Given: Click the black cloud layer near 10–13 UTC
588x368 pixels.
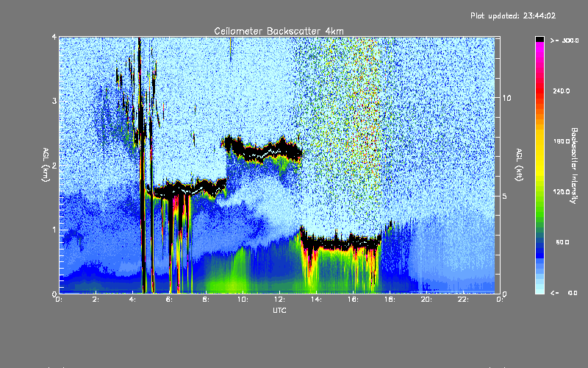Looking at the screenshot, I should [x=262, y=150].
